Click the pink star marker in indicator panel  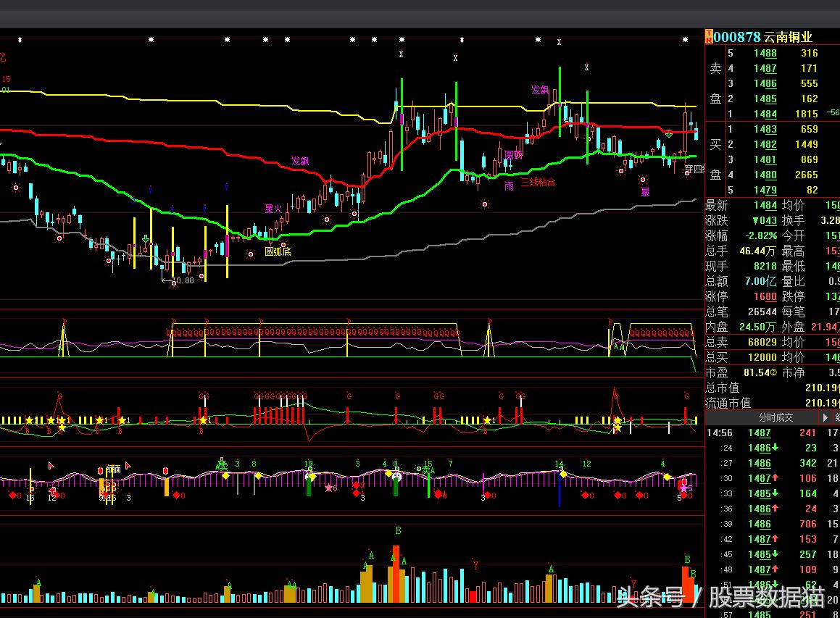tap(328, 488)
